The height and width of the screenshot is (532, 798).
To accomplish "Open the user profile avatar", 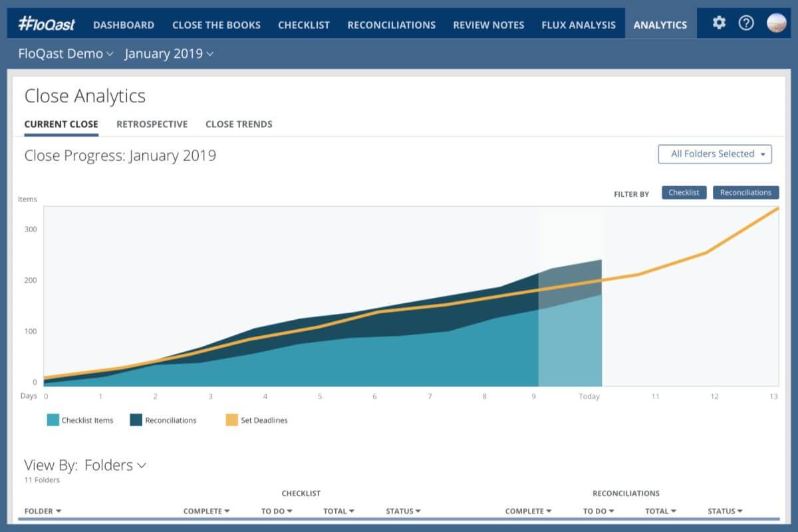I will coord(776,23).
